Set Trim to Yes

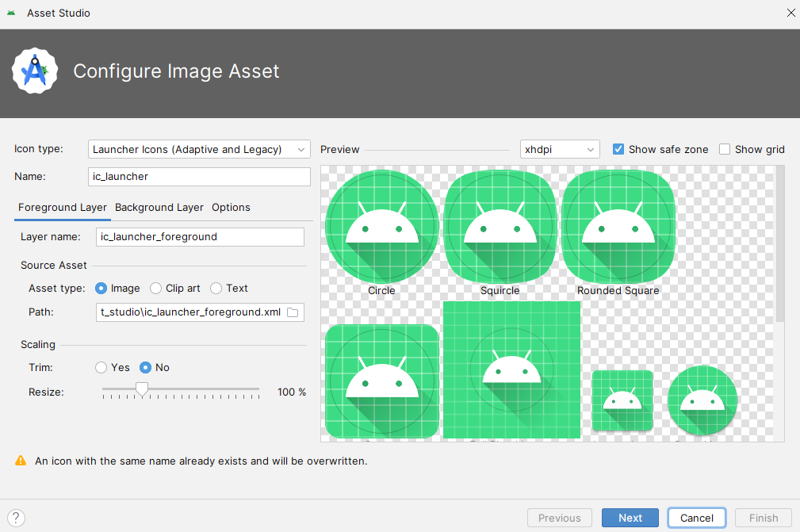point(101,367)
